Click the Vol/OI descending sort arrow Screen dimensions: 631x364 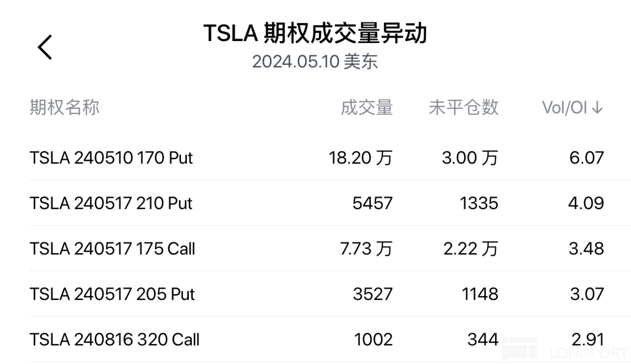pyautogui.click(x=598, y=108)
